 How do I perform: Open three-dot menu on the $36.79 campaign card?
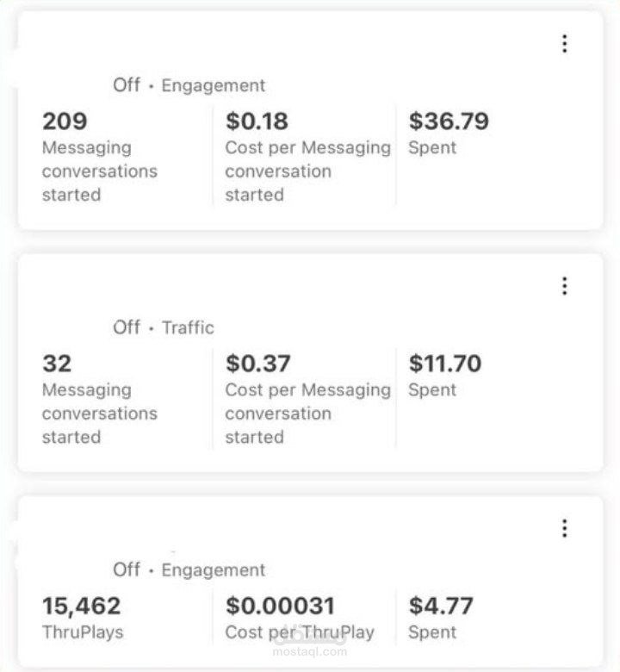564,44
